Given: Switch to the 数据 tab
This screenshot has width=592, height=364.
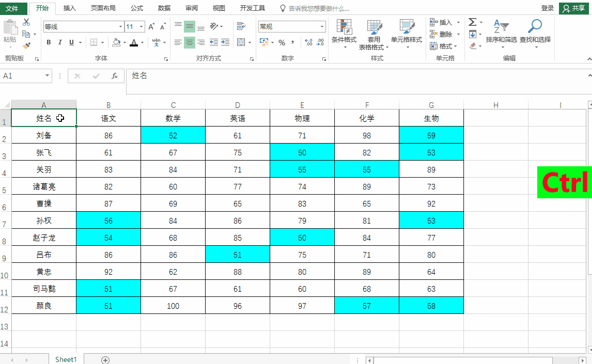Looking at the screenshot, I should (164, 8).
